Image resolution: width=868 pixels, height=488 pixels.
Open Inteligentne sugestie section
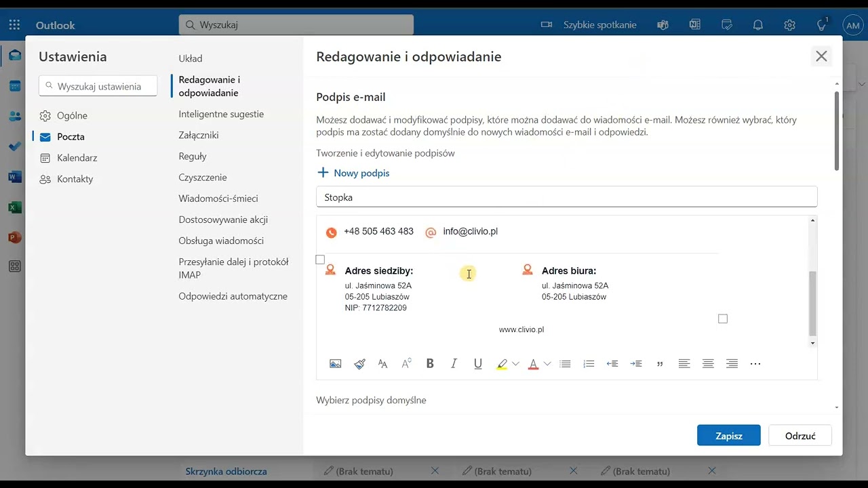221,114
